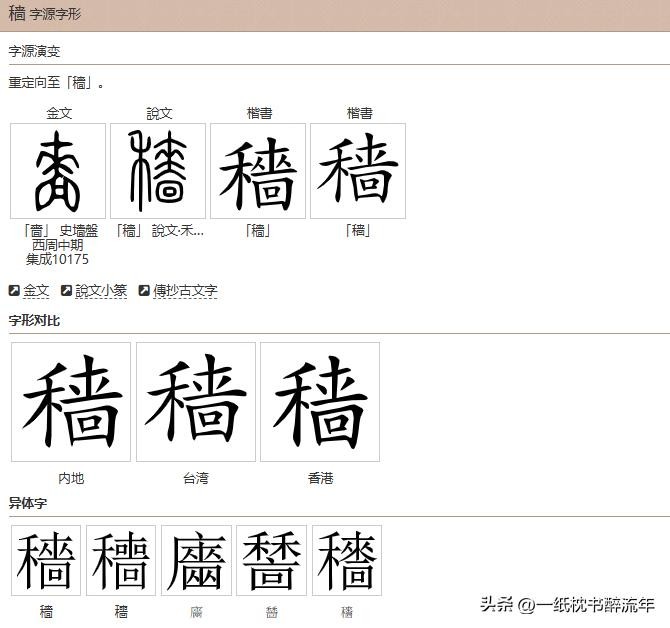Open the second variant character in 异体字

(x=121, y=561)
